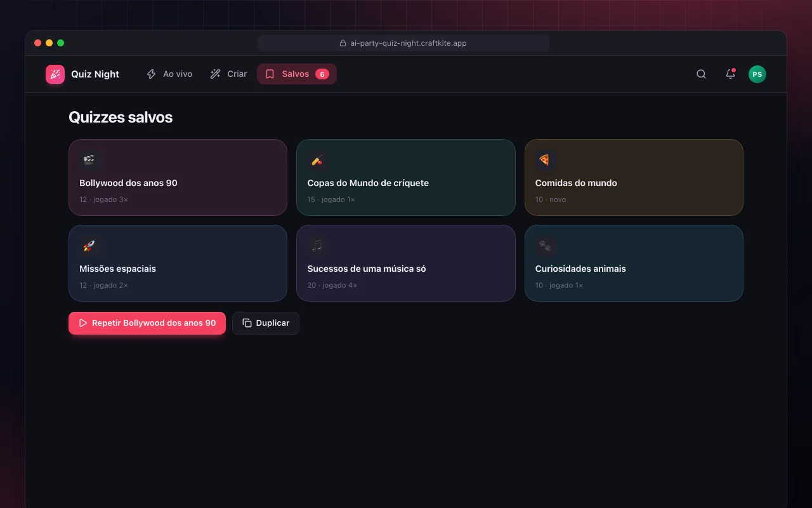Click the rocket icon on Missões espaciais

point(89,246)
